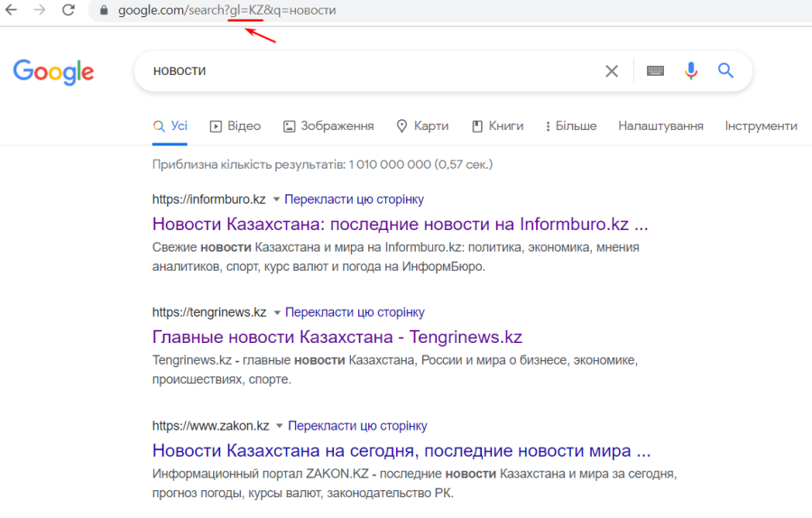Click the browser forward arrow
This screenshot has height=518, width=812.
click(40, 10)
